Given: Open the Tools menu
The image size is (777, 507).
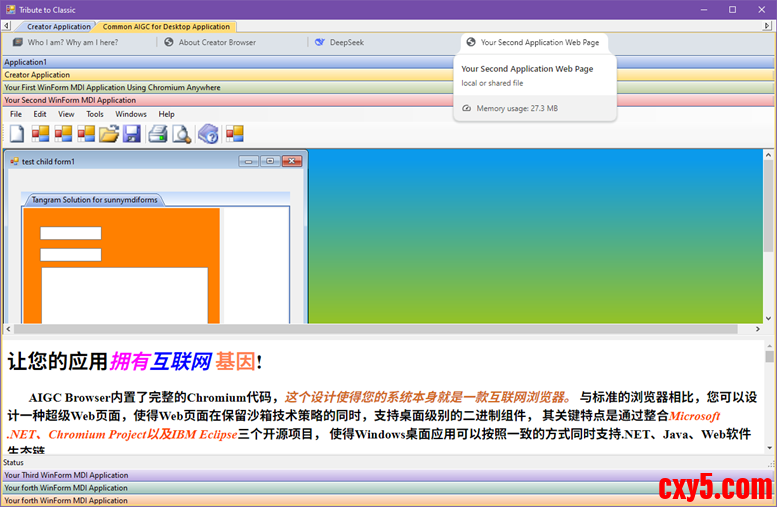Looking at the screenshot, I should (95, 114).
